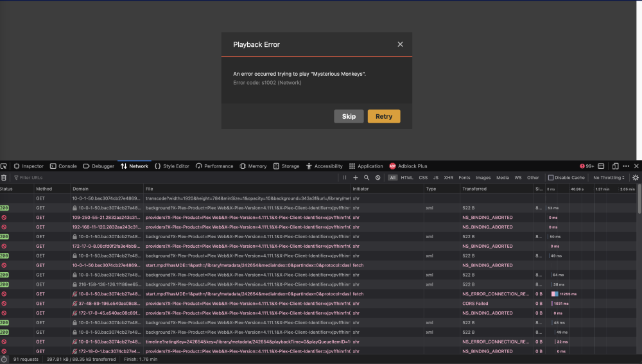Select the 172-17-0-45 domain request
This screenshot has width=642, height=364.
click(318, 313)
